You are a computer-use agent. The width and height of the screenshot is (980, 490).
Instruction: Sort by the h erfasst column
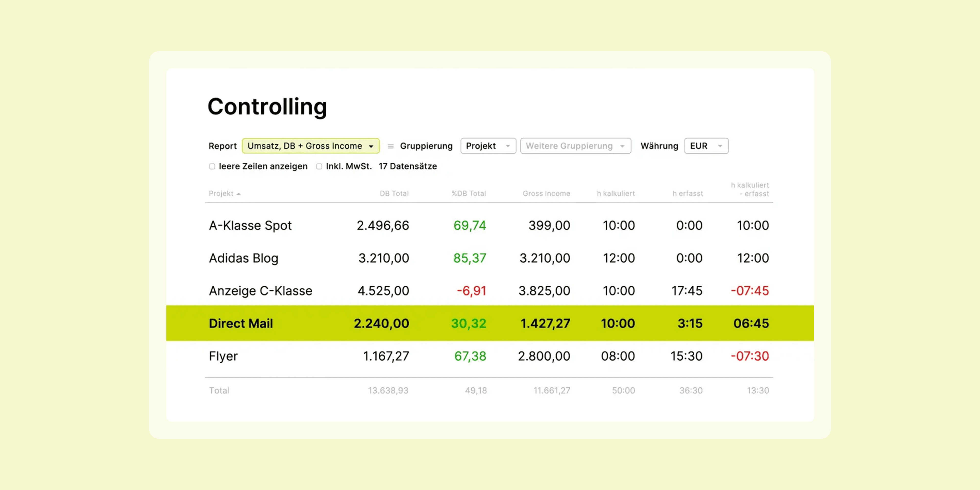pyautogui.click(x=688, y=193)
